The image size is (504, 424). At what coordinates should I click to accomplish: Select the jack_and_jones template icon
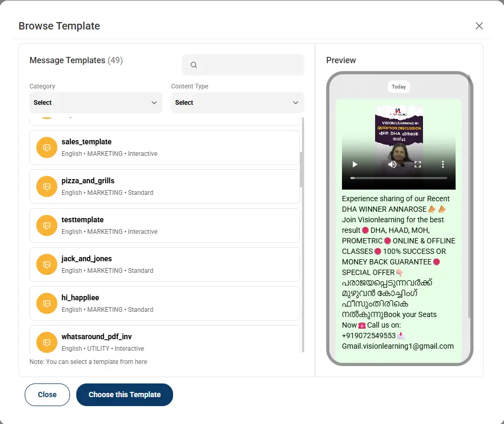coord(47,264)
